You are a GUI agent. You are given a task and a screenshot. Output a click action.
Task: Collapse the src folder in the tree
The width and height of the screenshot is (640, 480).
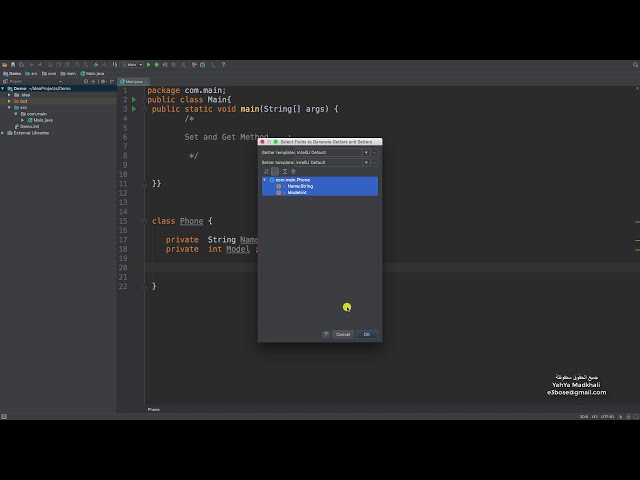click(x=9, y=107)
